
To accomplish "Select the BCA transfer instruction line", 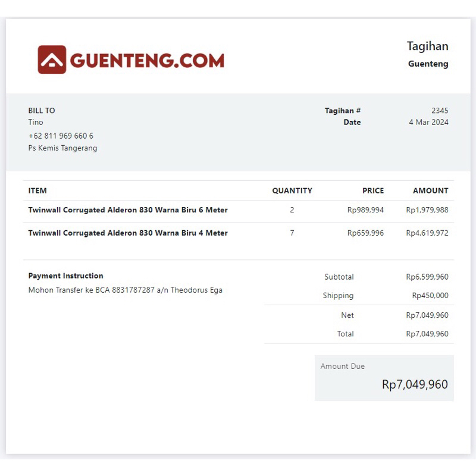I will (125, 290).
